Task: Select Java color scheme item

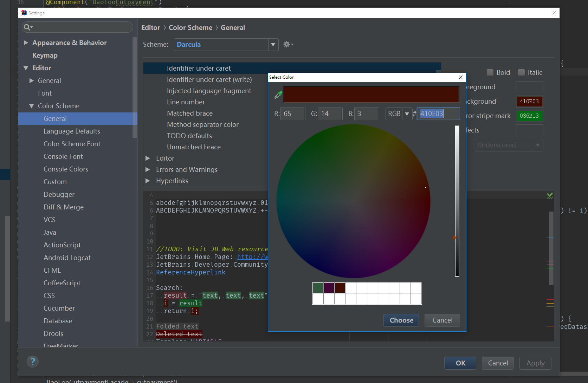Action: tap(50, 232)
